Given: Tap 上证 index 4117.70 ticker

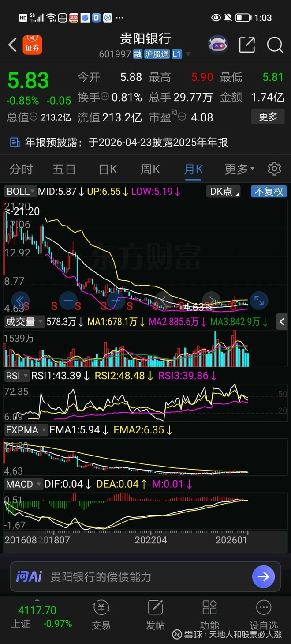Looking at the screenshot, I should click(41, 617).
